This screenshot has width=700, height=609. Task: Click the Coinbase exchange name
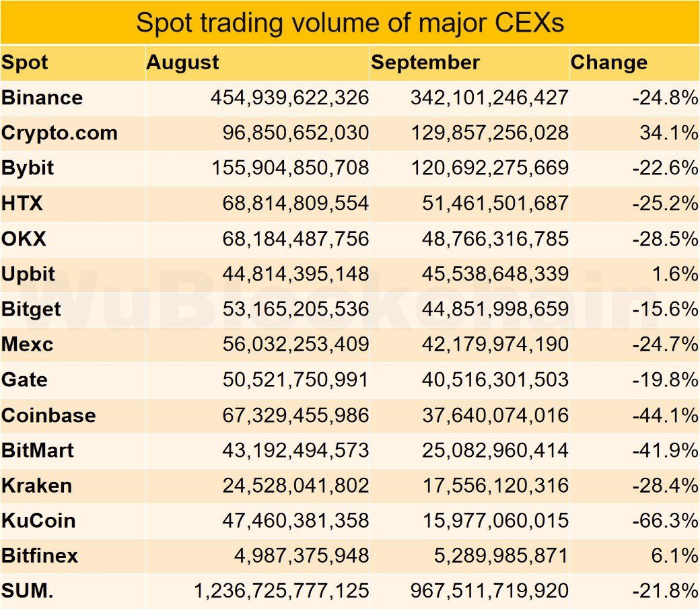click(48, 415)
